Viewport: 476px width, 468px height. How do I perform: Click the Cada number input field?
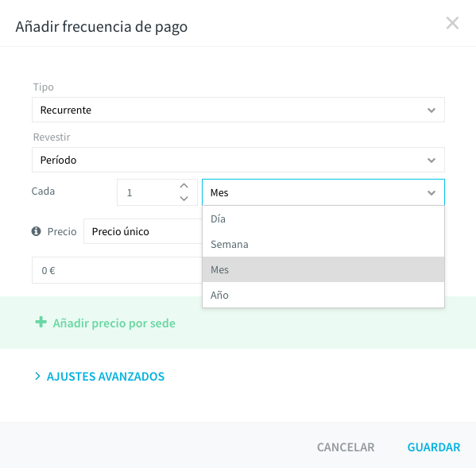(x=148, y=192)
